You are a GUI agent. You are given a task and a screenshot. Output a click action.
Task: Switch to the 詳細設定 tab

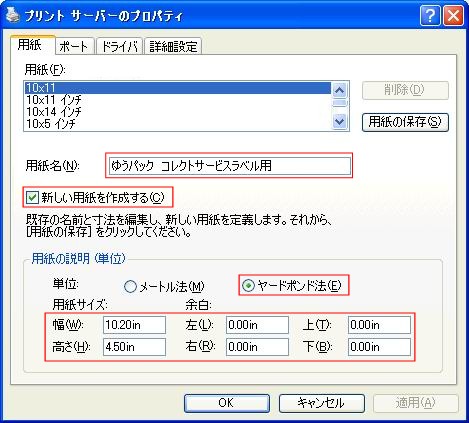pos(173,46)
